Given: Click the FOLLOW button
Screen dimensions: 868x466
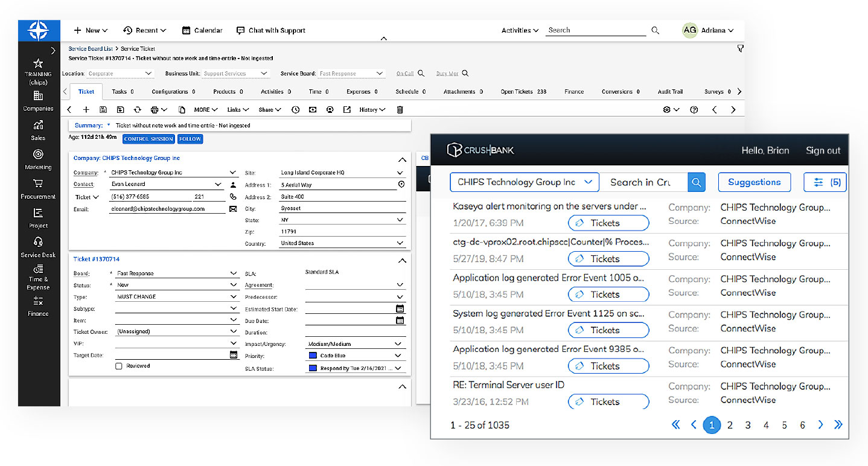Looking at the screenshot, I should 190,139.
